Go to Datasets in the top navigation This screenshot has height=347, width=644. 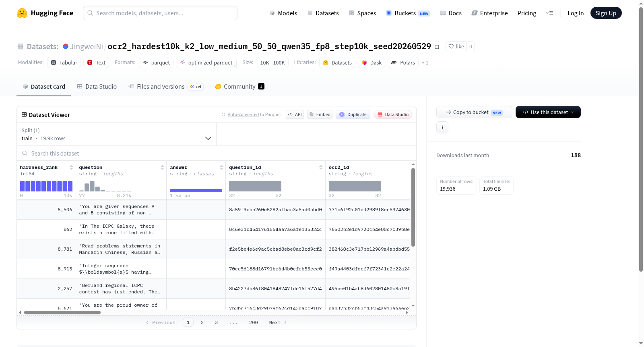point(323,13)
